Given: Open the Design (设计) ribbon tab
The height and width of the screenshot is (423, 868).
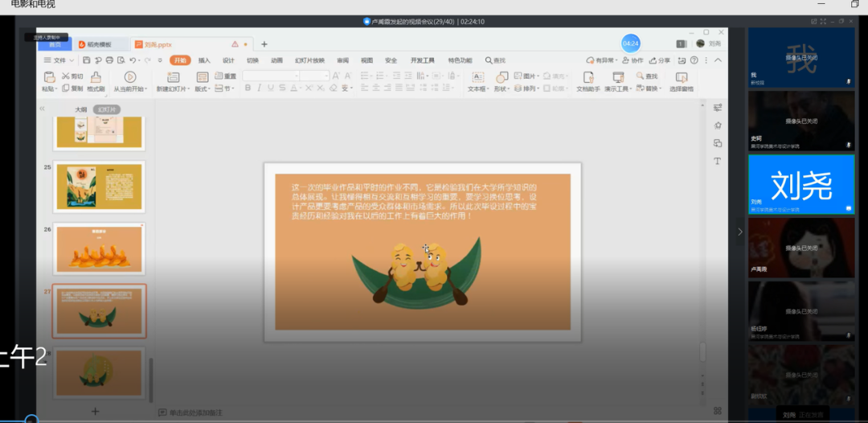Looking at the screenshot, I should [228, 60].
